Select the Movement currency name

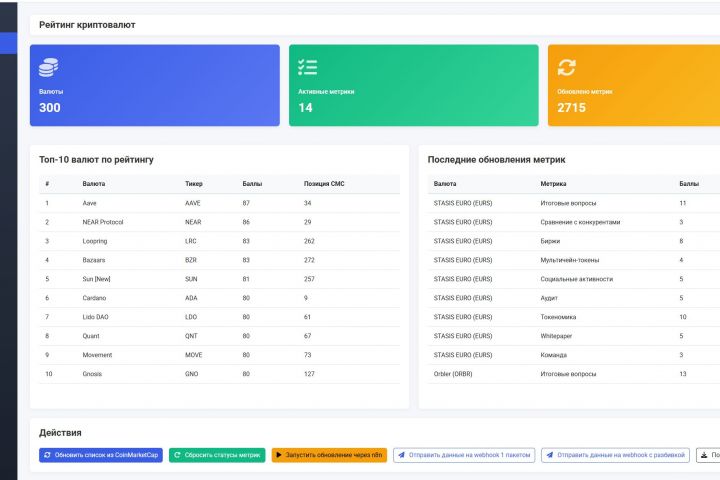point(97,355)
